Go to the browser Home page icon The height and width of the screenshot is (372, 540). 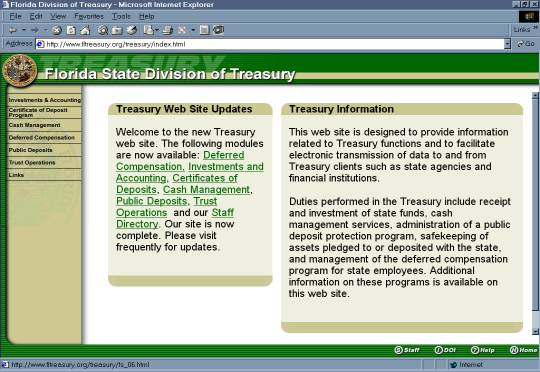(85, 30)
